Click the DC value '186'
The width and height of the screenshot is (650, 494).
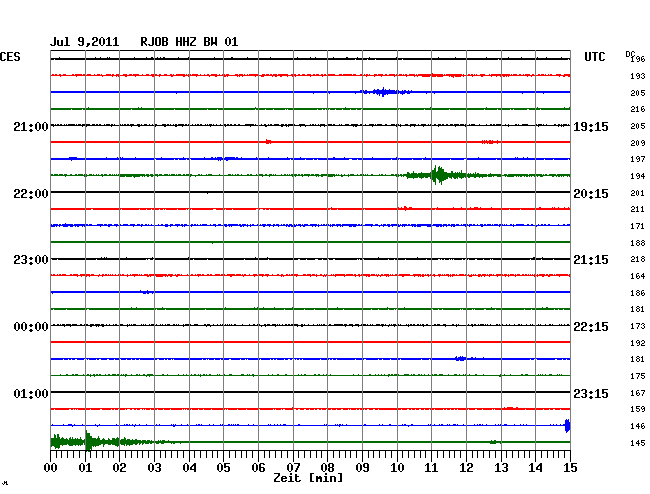click(638, 293)
